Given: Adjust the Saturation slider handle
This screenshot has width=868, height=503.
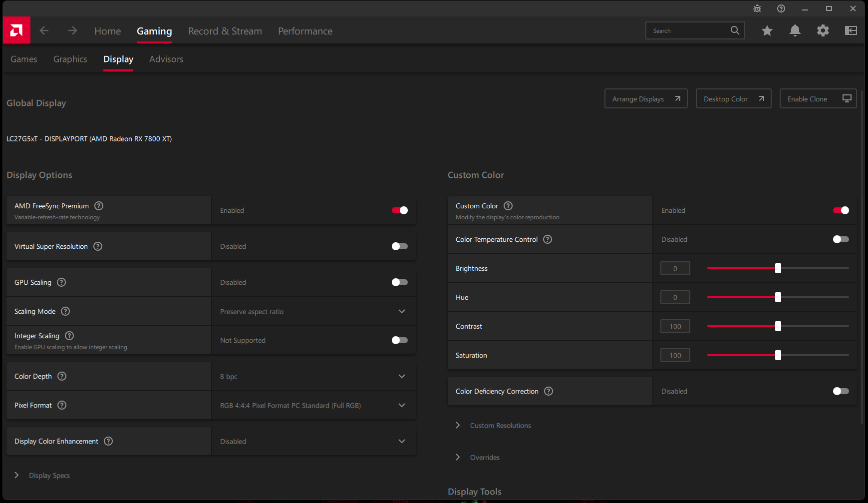Looking at the screenshot, I should [778, 355].
